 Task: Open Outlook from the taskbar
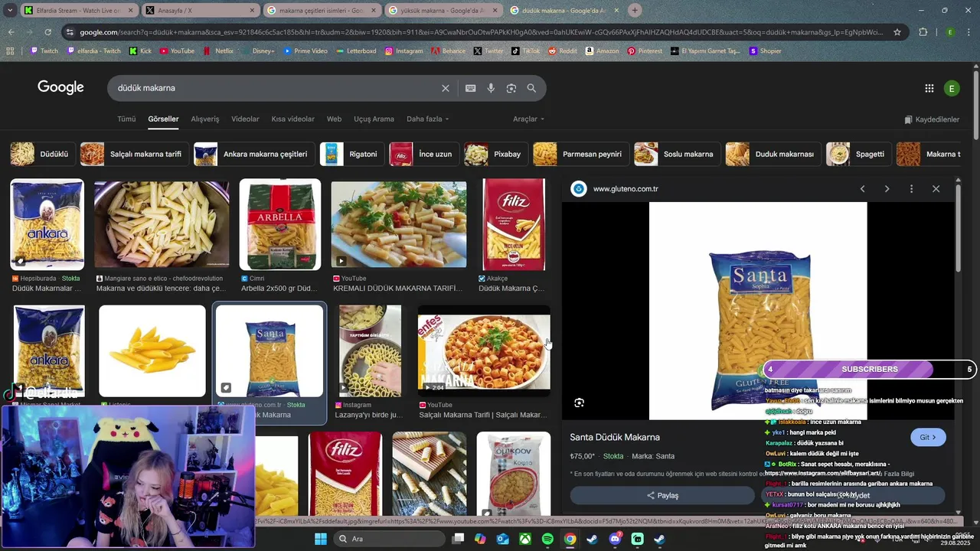coord(503,539)
